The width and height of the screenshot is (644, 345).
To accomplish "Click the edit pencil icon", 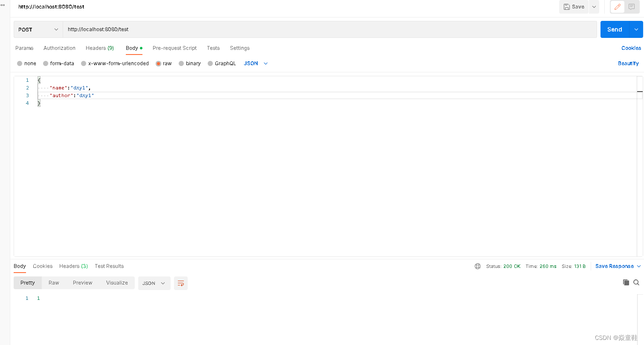I will coord(617,7).
